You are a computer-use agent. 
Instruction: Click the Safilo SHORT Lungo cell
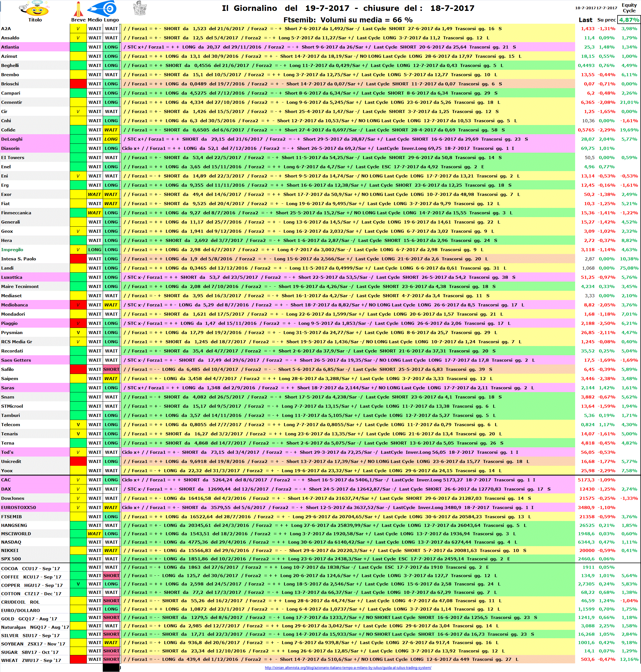point(111,369)
